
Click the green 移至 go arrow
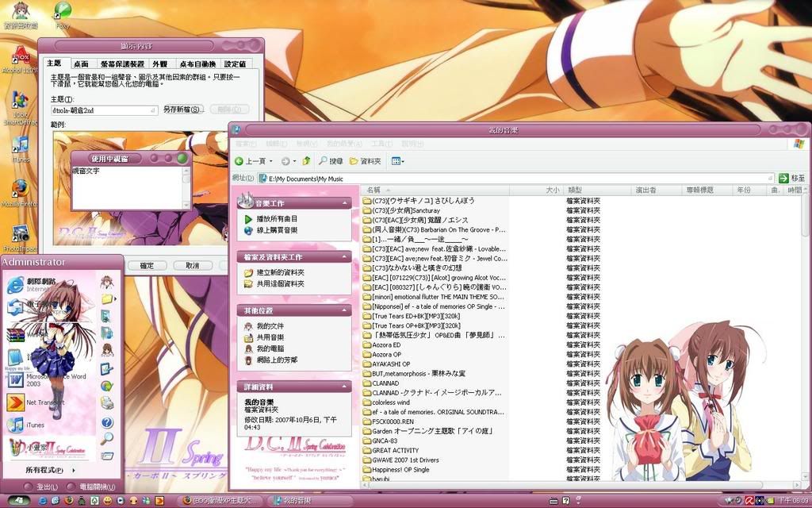click(783, 178)
